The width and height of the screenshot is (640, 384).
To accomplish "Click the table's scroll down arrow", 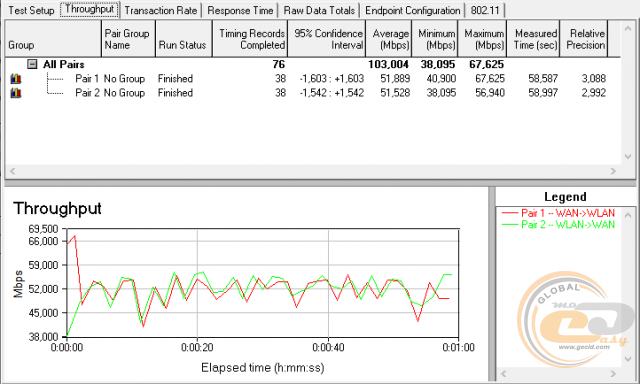I will point(627,156).
